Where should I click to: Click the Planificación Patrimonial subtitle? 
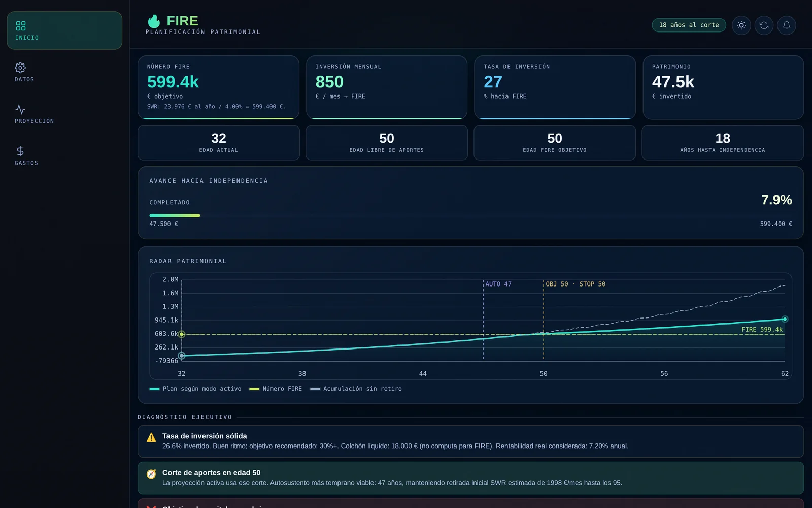pyautogui.click(x=203, y=32)
